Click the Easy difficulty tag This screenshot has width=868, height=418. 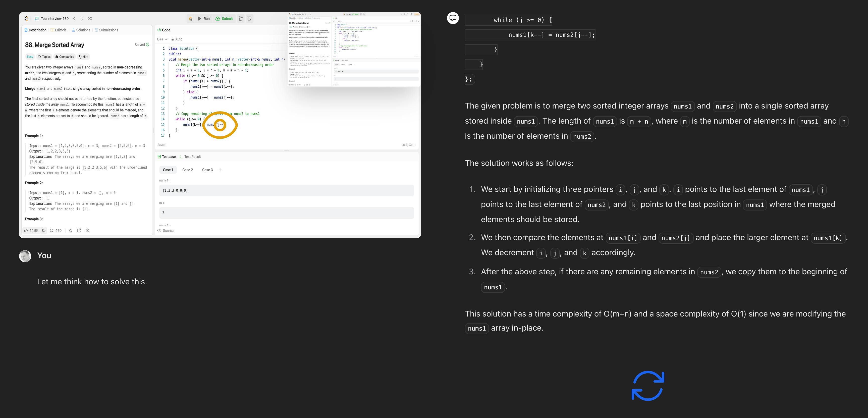tap(30, 57)
